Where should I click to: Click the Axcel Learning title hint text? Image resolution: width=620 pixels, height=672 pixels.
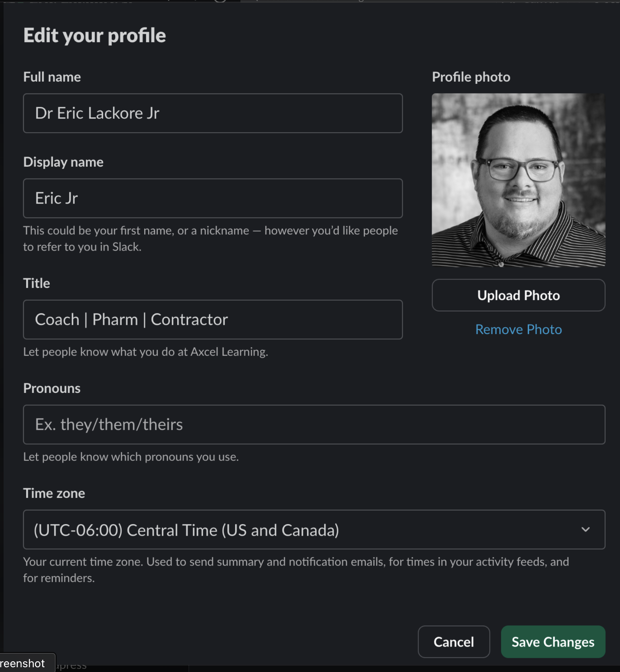coord(145,352)
